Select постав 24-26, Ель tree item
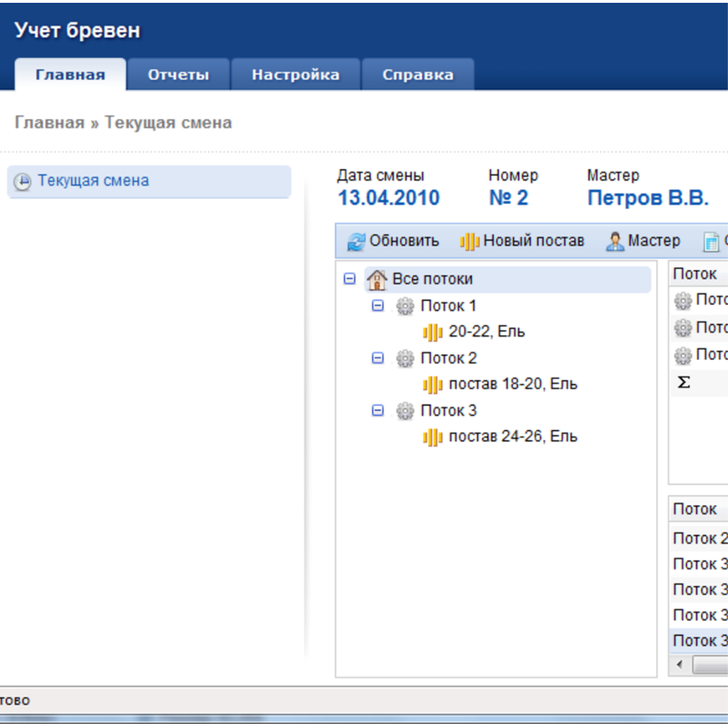 (513, 437)
